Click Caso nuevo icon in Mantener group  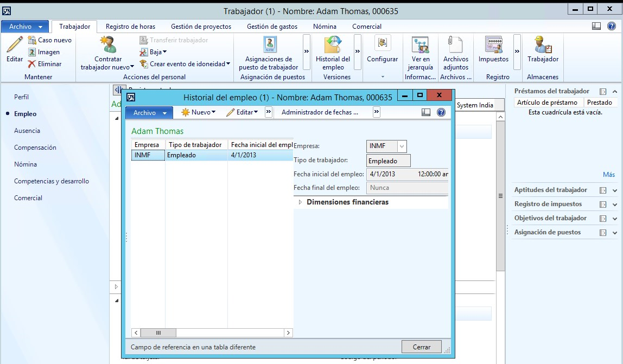[x=32, y=40]
